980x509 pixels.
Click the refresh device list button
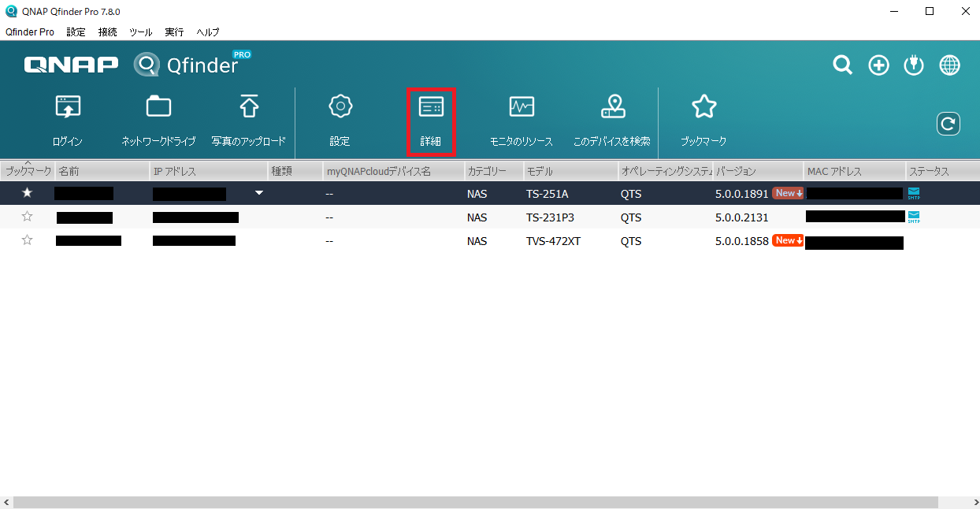tap(948, 124)
